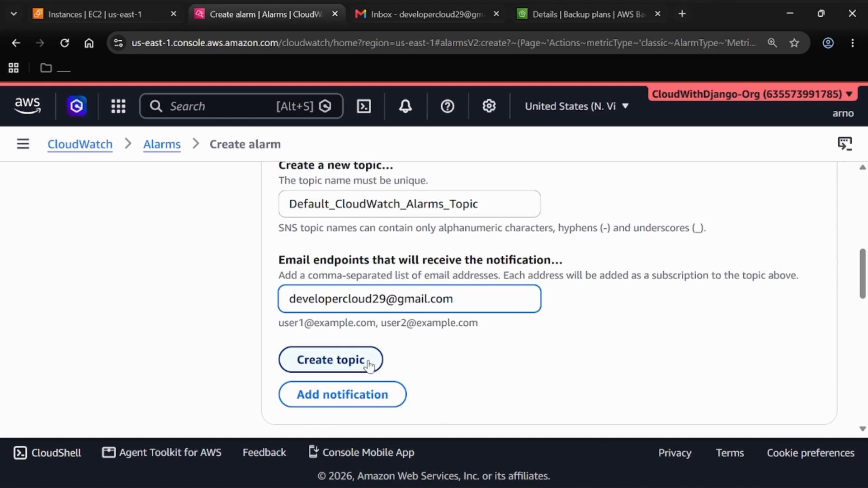Open Agent Toolkit for AWS footer link
This screenshot has width=868, height=488.
click(x=162, y=452)
